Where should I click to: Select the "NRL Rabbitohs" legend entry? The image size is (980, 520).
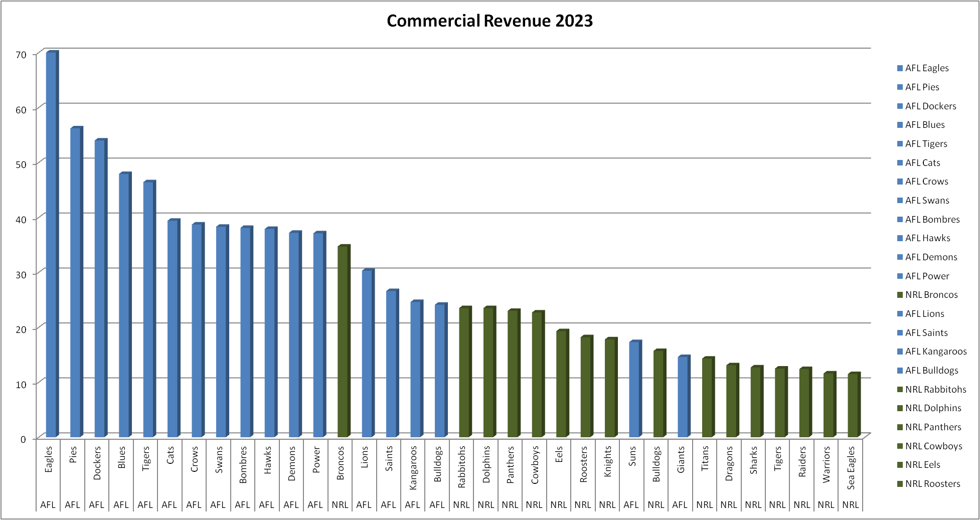tap(932, 390)
